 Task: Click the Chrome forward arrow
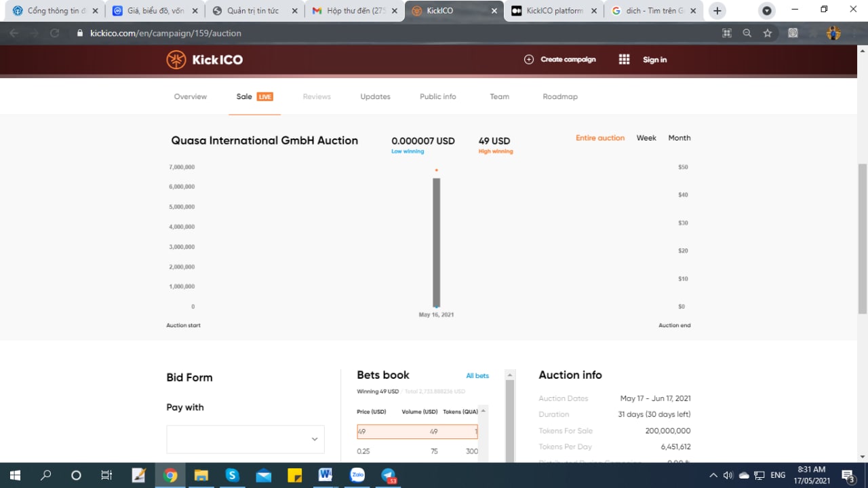(x=34, y=33)
